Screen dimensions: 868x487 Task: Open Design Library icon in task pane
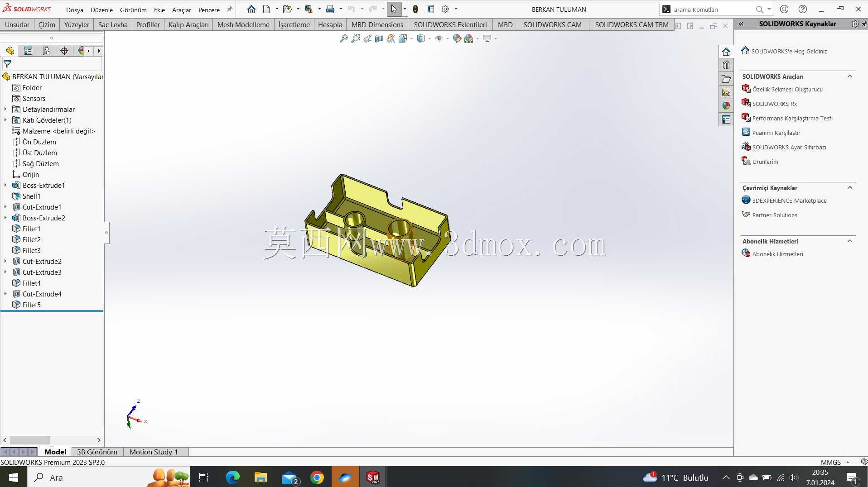726,65
